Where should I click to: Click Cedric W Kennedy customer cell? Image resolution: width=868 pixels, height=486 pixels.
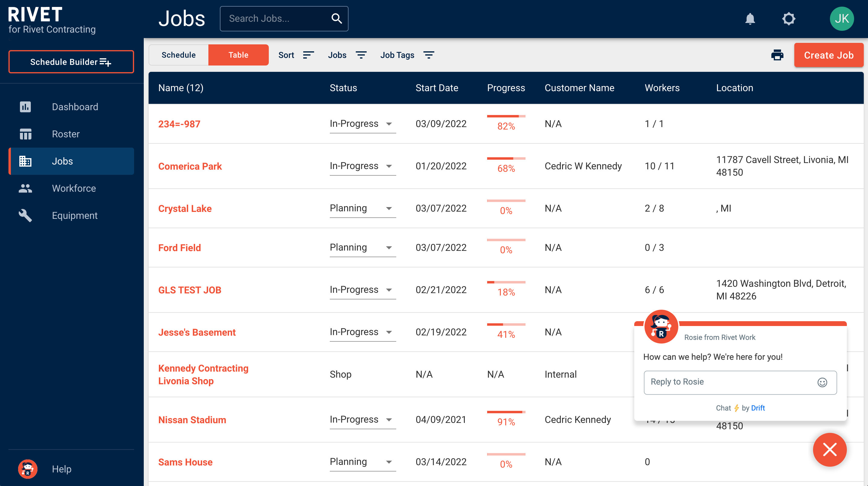(583, 166)
